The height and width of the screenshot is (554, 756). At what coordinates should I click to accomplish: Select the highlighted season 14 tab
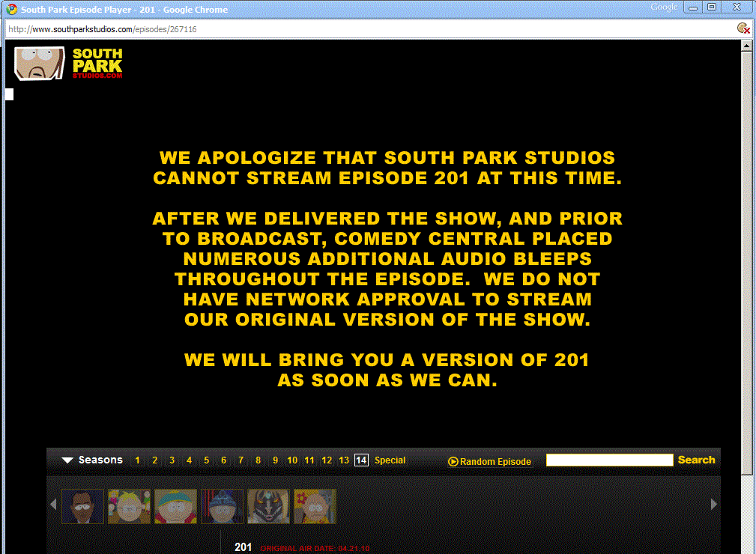pyautogui.click(x=361, y=460)
